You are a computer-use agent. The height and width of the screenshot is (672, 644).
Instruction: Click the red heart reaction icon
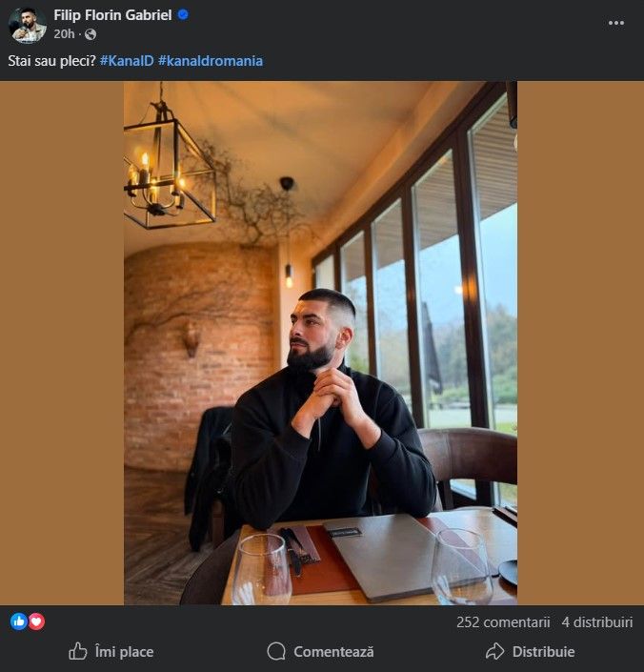[x=36, y=621]
